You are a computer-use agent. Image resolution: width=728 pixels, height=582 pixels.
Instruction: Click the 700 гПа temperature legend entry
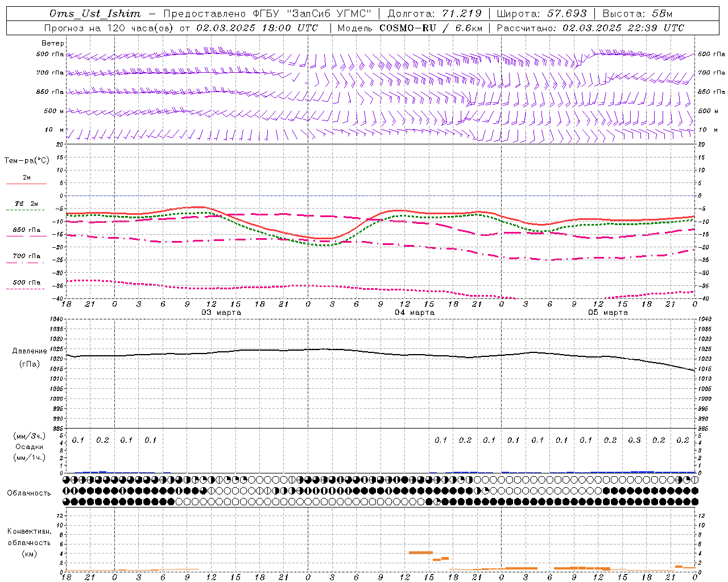pyautogui.click(x=27, y=256)
